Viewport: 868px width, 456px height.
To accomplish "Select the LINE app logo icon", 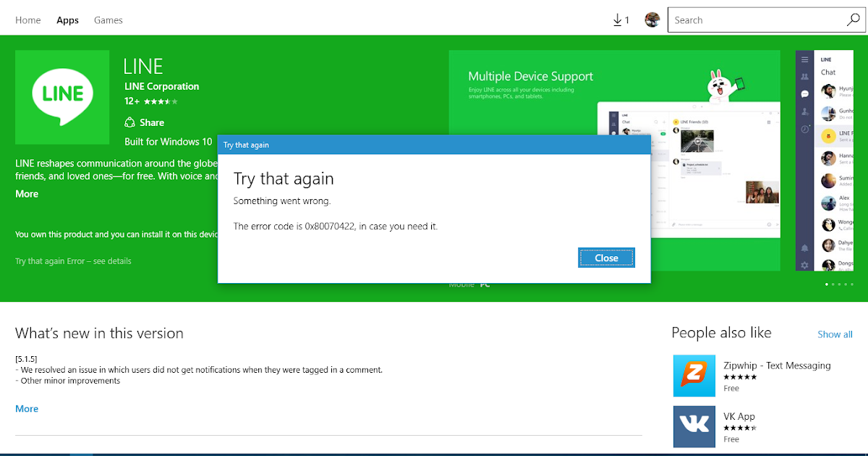I will pos(62,97).
